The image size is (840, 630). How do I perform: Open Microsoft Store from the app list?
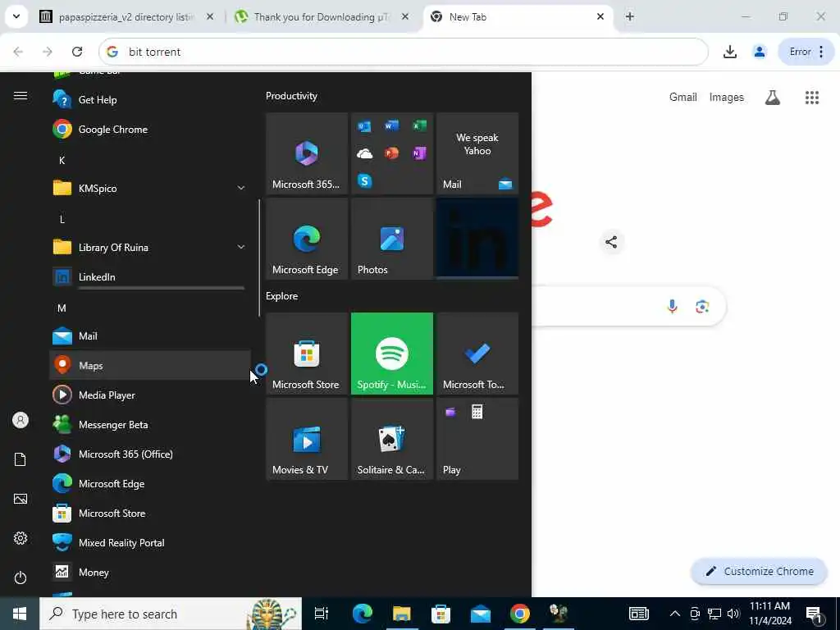(x=150, y=513)
